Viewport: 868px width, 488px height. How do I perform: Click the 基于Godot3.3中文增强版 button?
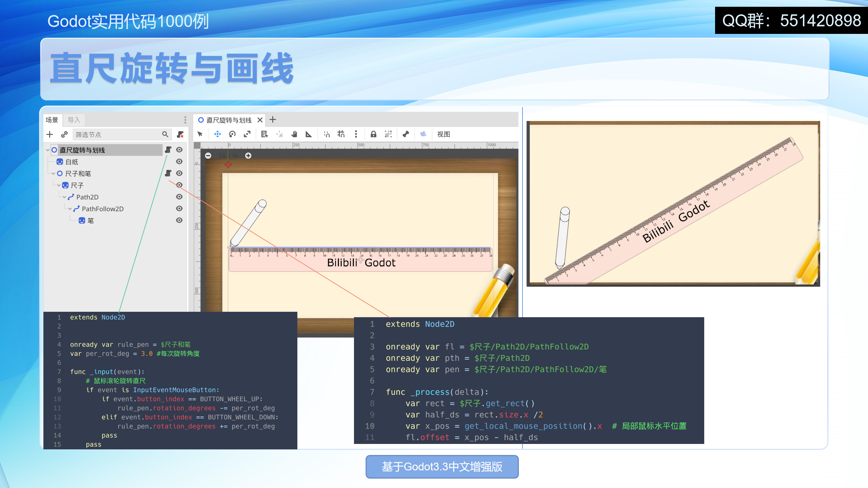pyautogui.click(x=442, y=467)
